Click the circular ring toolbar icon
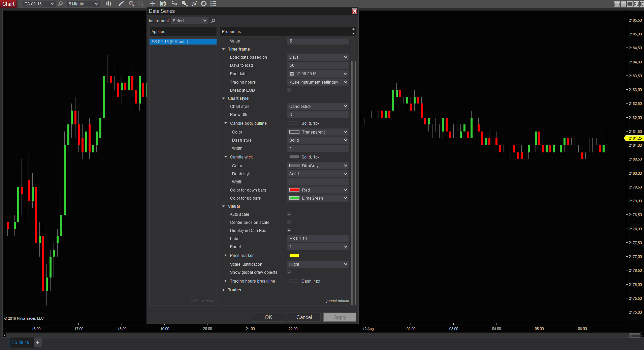This screenshot has width=644, height=350. tap(204, 4)
